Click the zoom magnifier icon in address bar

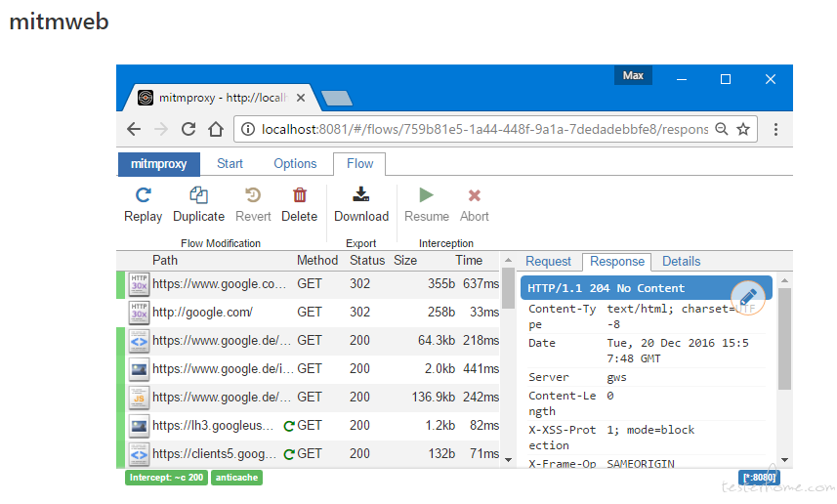tap(721, 129)
